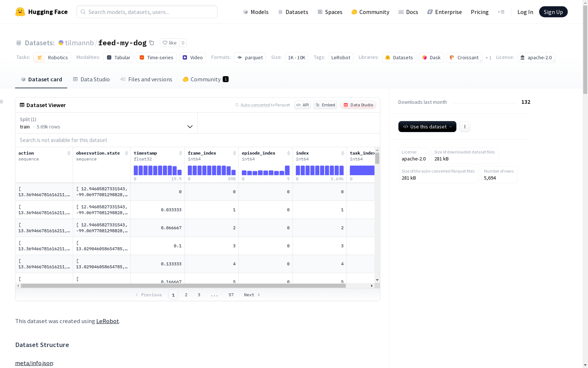
Task: Select the Time-series modality tag
Action: (x=156, y=57)
